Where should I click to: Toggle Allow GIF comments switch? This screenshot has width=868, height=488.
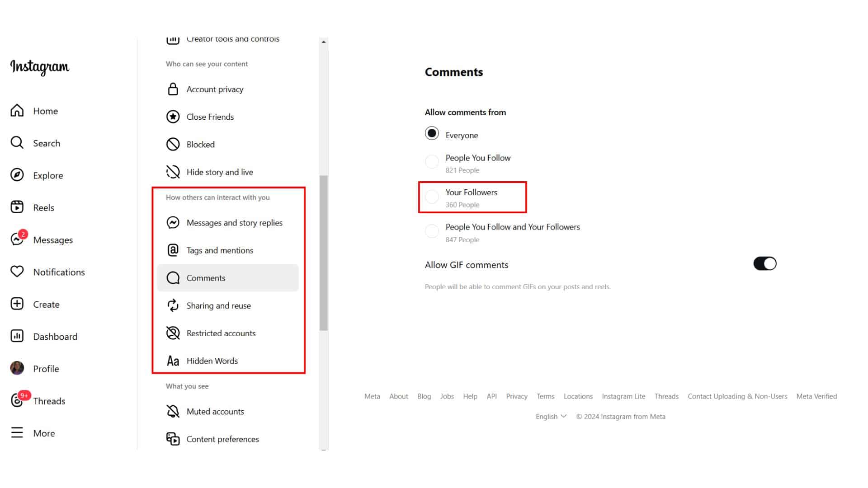[765, 264]
